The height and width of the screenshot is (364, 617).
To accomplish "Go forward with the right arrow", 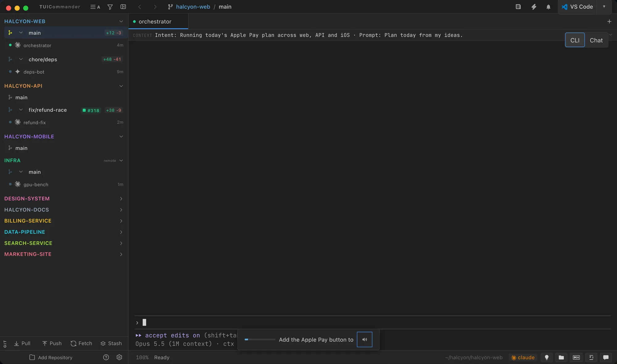I will [155, 7].
